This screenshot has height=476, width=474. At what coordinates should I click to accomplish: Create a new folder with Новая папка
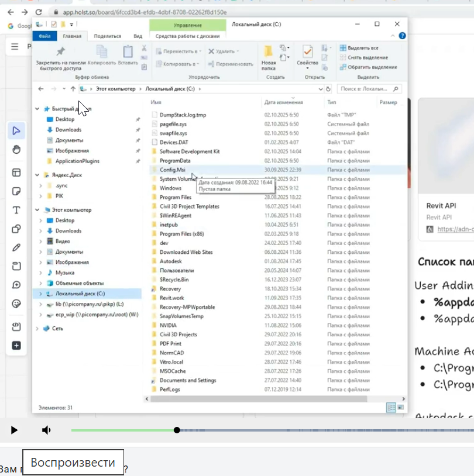(269, 58)
